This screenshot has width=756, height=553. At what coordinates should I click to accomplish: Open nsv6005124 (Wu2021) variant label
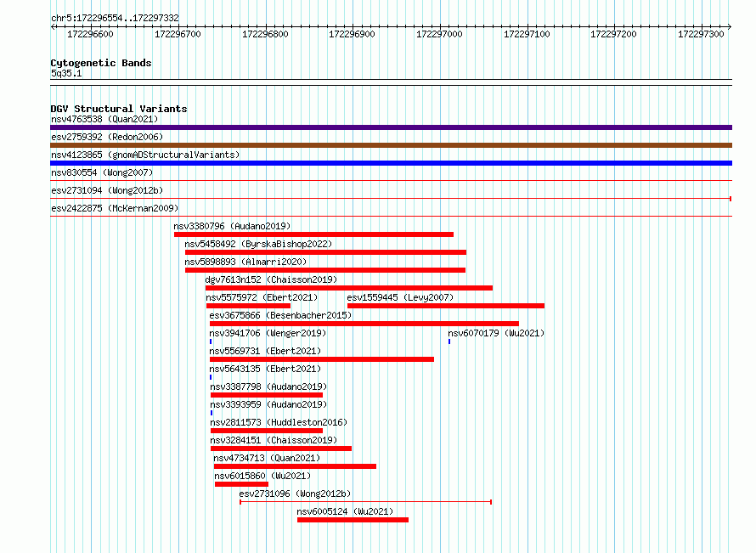point(345,511)
